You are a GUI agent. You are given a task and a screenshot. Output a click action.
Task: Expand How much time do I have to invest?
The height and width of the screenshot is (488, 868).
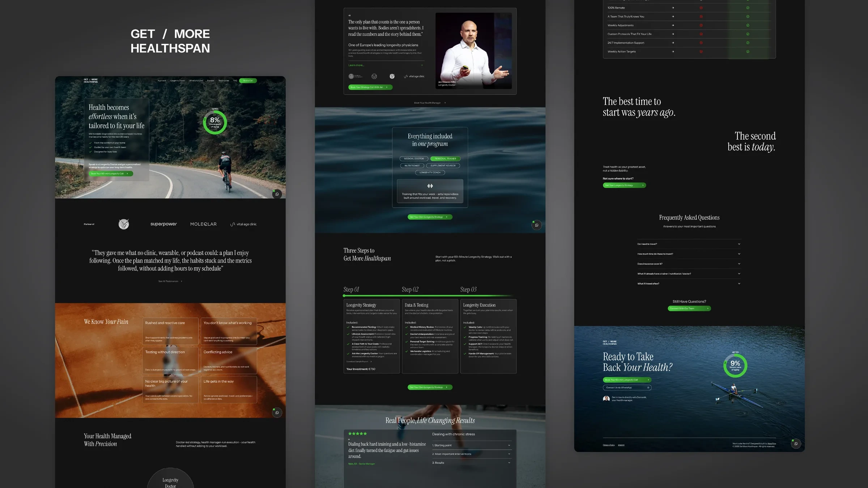tap(689, 254)
